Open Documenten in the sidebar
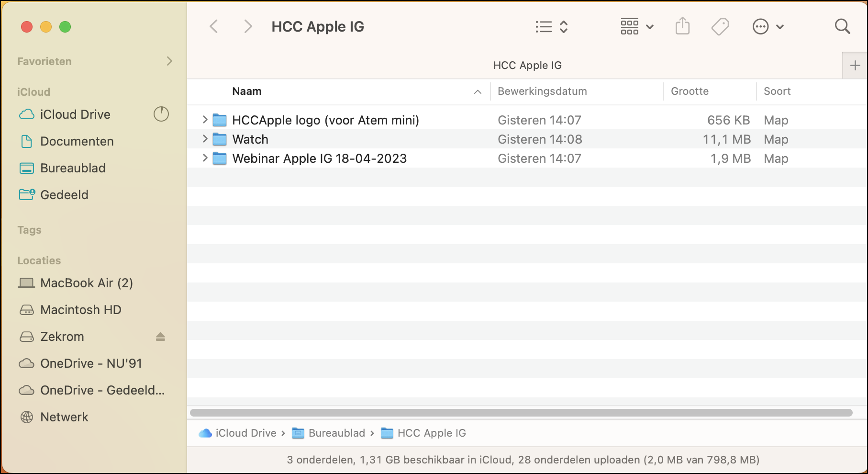Viewport: 868px width, 474px height. tap(77, 141)
